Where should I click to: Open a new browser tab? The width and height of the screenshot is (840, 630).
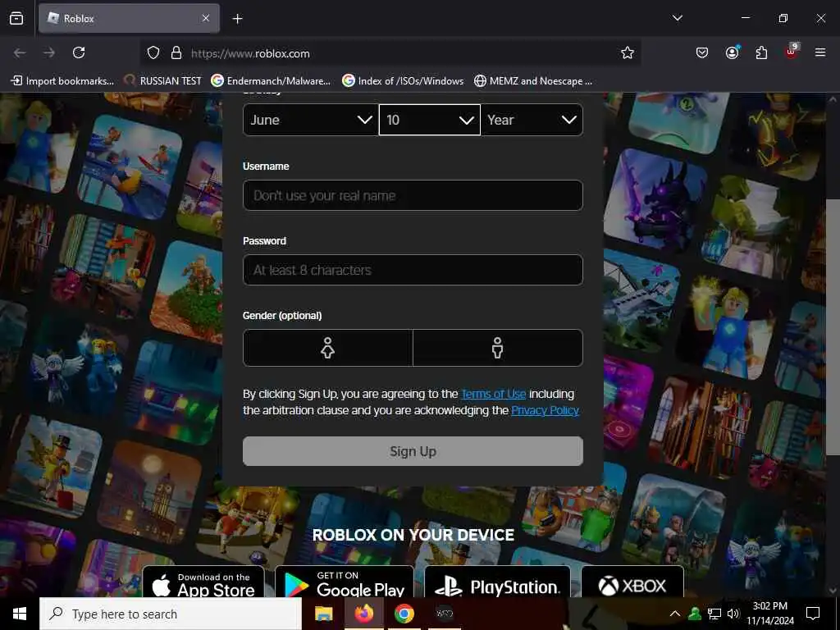coord(237,19)
